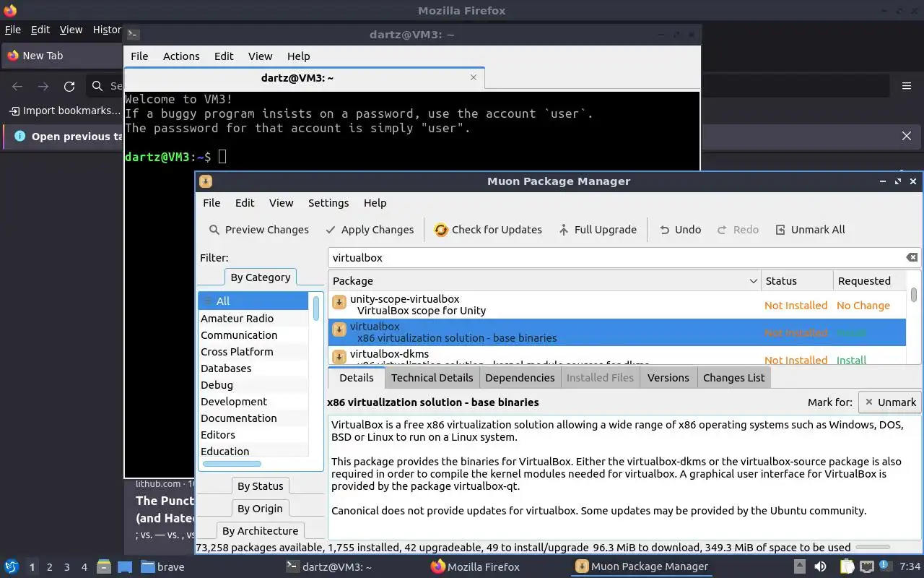
Task: Click the unity-scope-virtualbox package icon
Action: [339, 302]
